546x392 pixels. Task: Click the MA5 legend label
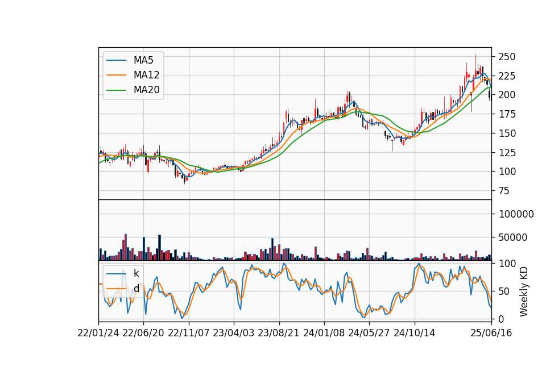coord(143,60)
